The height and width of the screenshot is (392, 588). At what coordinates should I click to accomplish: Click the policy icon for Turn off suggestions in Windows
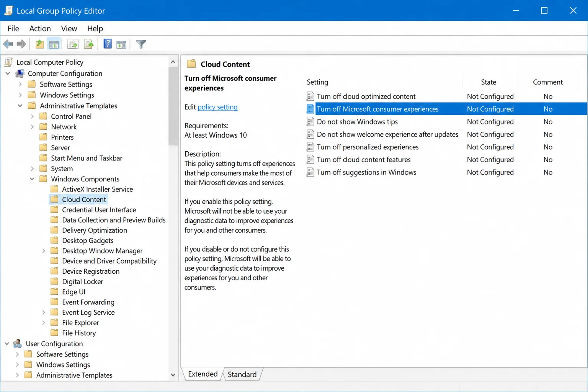(x=310, y=172)
